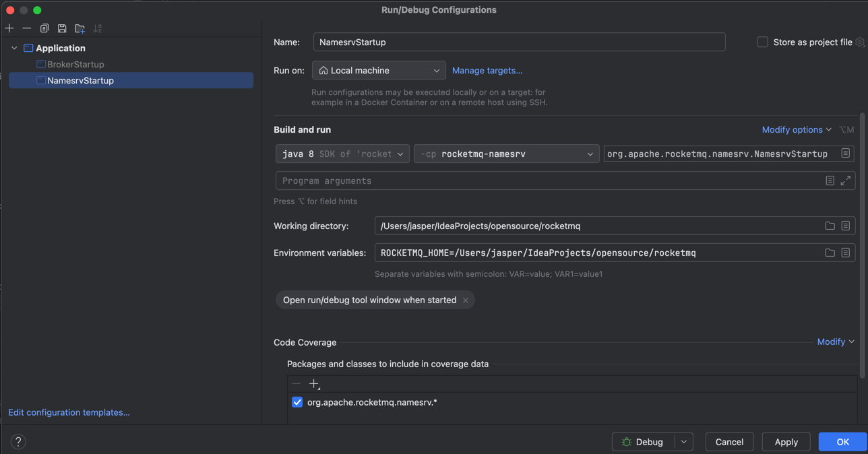Open program arguments macro list icon
The width and height of the screenshot is (868, 454).
pos(830,181)
